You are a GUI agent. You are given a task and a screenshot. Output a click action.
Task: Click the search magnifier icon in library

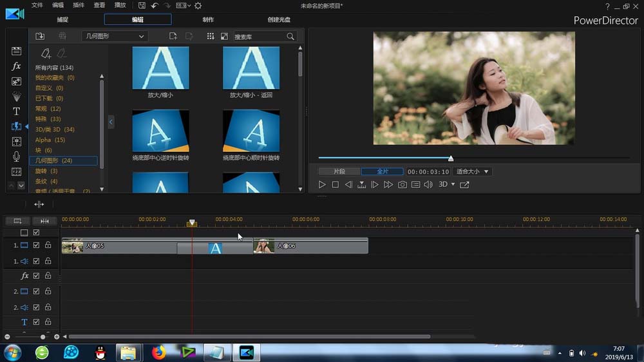[x=290, y=37]
